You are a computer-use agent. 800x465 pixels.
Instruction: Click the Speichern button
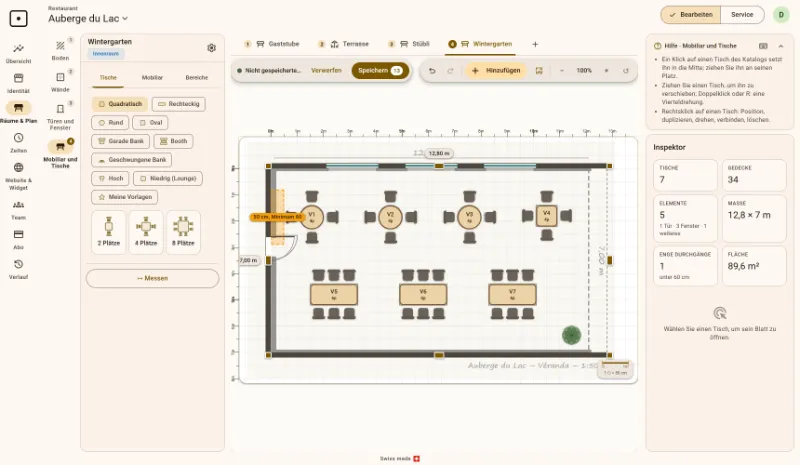[380, 70]
